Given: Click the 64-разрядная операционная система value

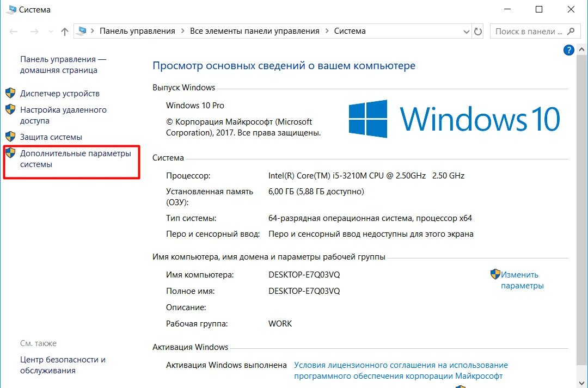Looking at the screenshot, I should click(x=370, y=218).
